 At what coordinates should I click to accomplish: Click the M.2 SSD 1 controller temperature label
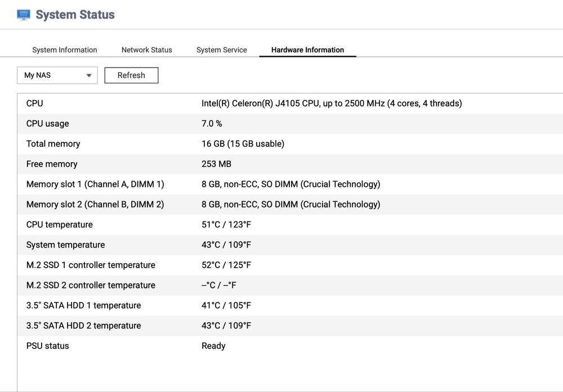(x=91, y=265)
